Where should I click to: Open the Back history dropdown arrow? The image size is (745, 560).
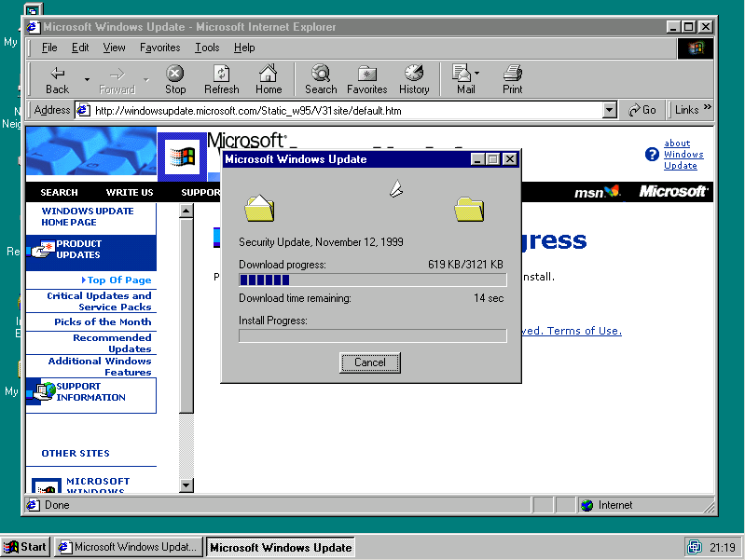click(x=87, y=79)
